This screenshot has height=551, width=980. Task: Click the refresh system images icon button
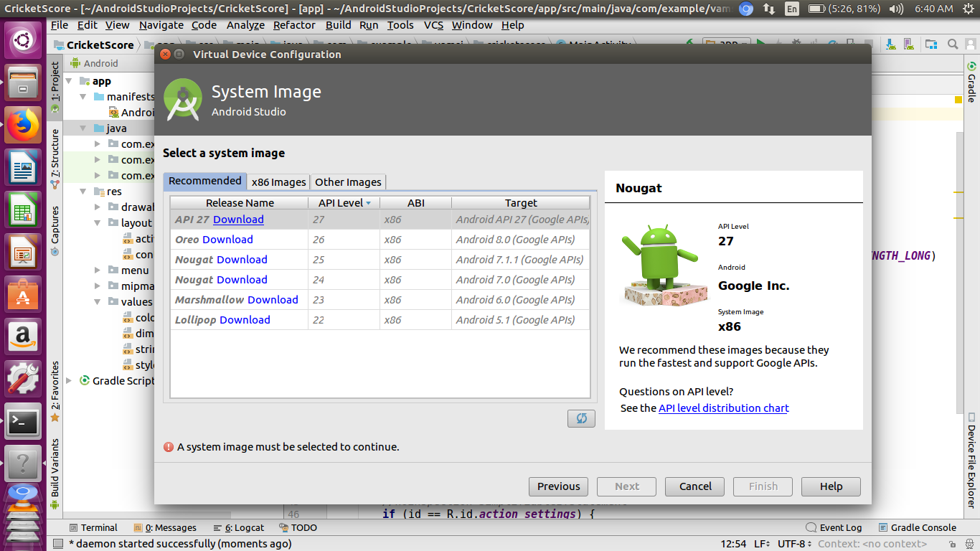pos(581,418)
